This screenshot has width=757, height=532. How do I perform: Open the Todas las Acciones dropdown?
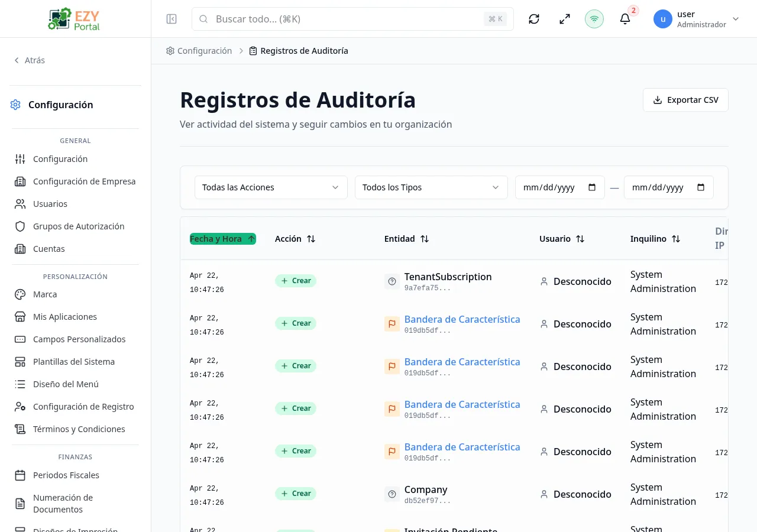pyautogui.click(x=271, y=187)
